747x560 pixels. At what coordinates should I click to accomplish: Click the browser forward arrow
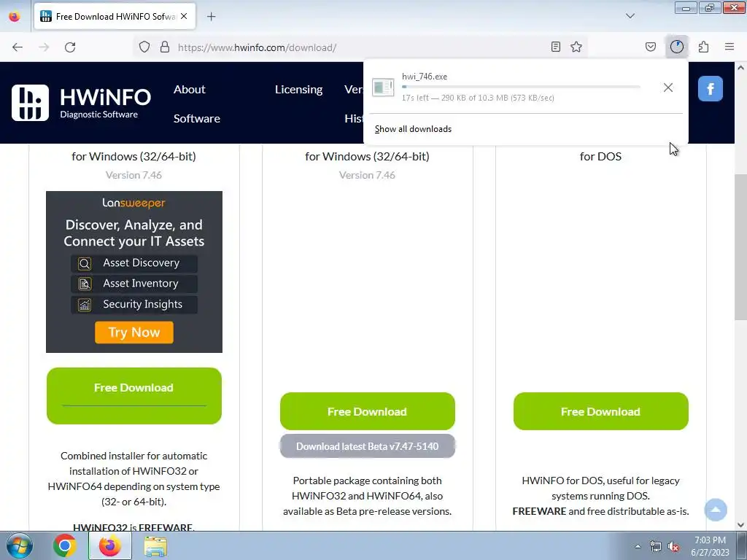44,47
